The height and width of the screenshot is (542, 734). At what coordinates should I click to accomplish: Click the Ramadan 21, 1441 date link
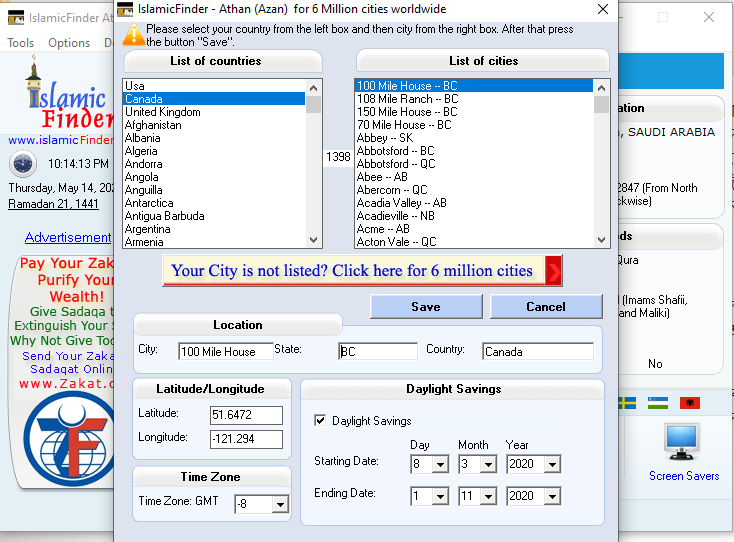click(53, 204)
